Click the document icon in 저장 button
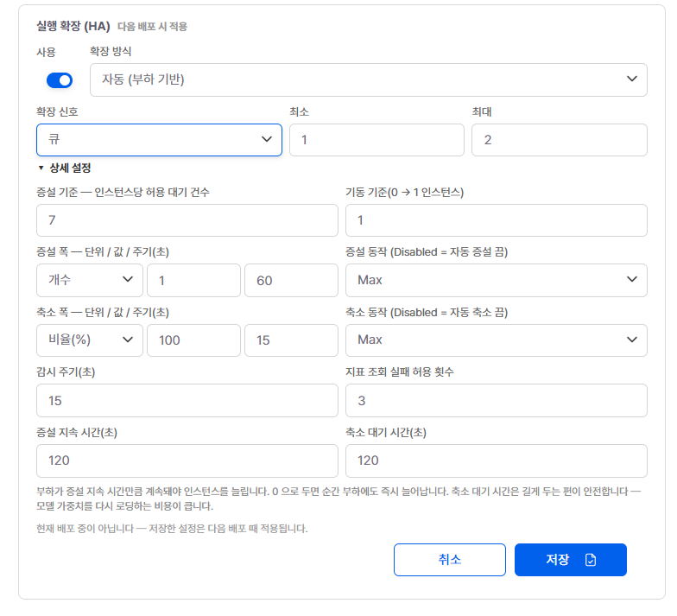The width and height of the screenshot is (677, 616). click(591, 560)
